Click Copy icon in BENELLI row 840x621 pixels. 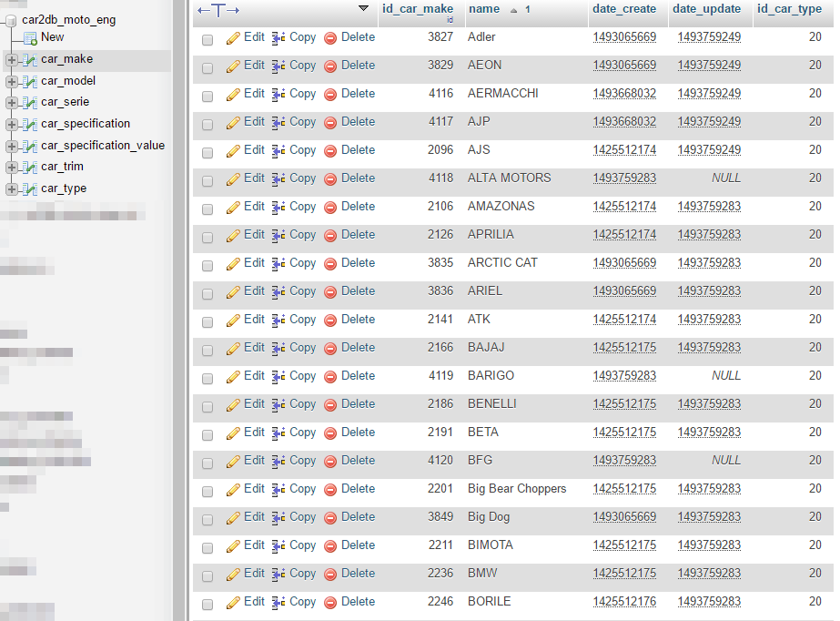[x=278, y=404]
